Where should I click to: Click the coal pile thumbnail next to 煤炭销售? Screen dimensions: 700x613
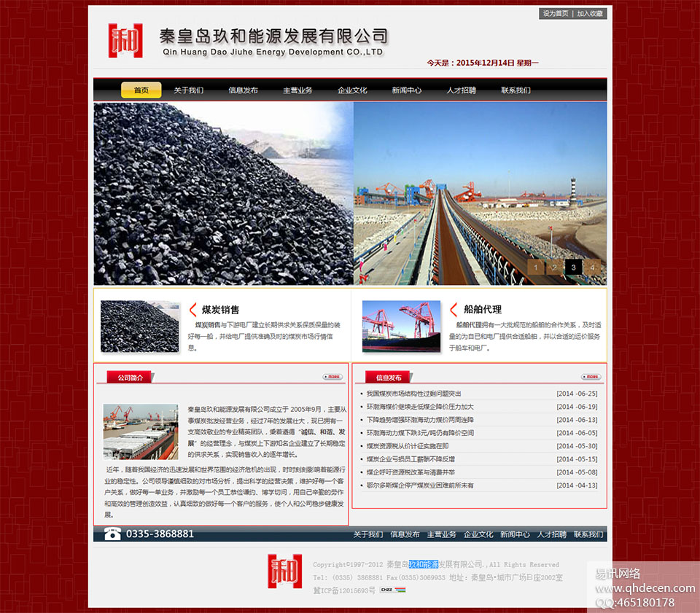[140, 326]
